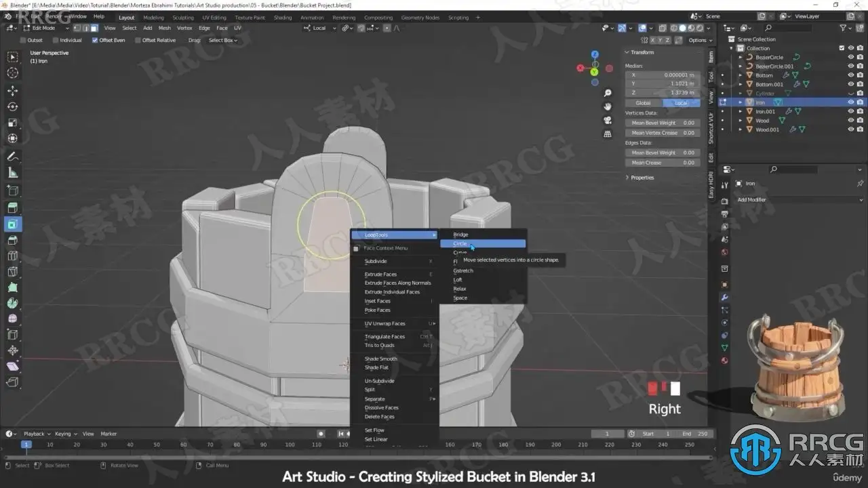Image resolution: width=868 pixels, height=488 pixels.
Task: Adjust the Mean Vertex Crease slider
Action: click(x=663, y=133)
